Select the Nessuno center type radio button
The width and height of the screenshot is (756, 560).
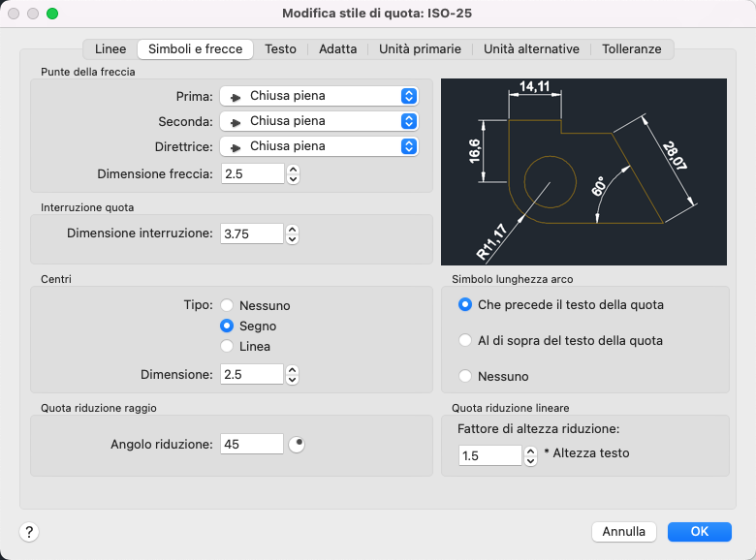point(227,305)
